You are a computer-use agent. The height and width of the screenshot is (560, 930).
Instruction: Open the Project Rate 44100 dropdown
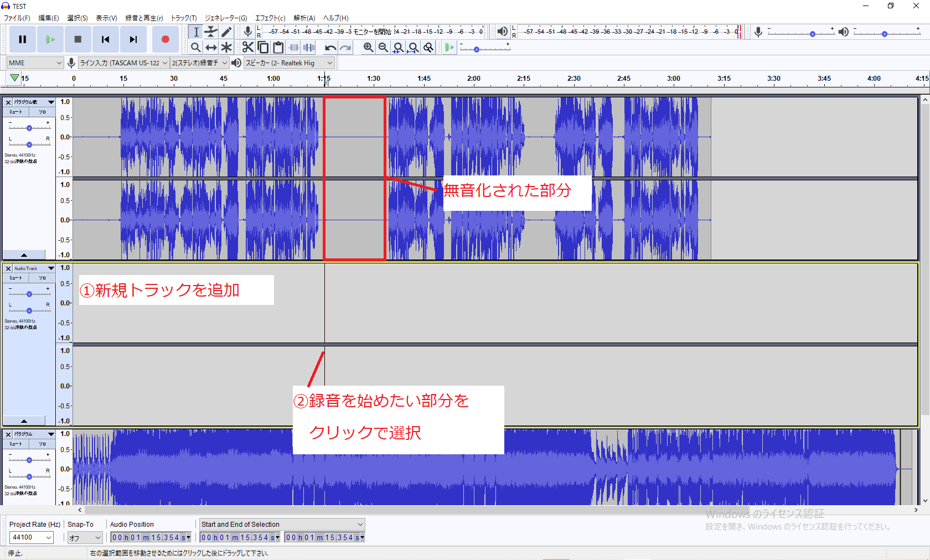click(32, 537)
